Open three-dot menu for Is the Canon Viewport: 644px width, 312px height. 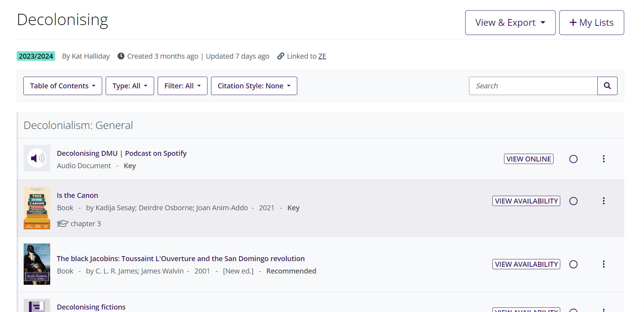pyautogui.click(x=603, y=201)
